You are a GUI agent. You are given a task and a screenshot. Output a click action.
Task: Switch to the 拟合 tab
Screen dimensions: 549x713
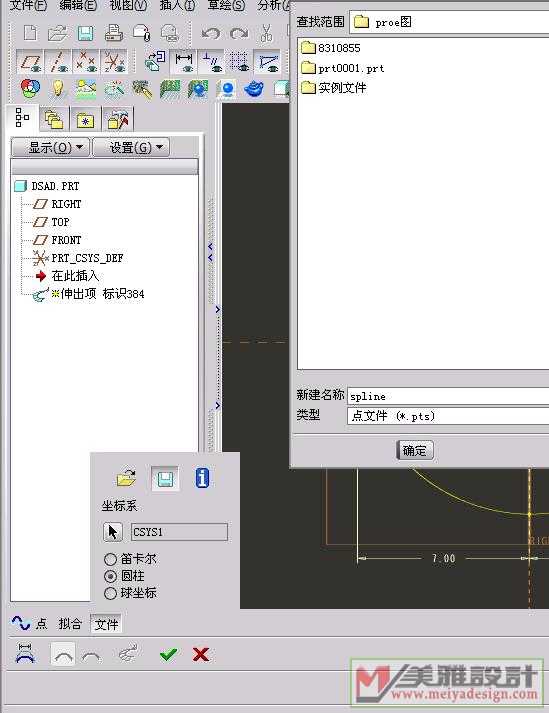coord(70,623)
